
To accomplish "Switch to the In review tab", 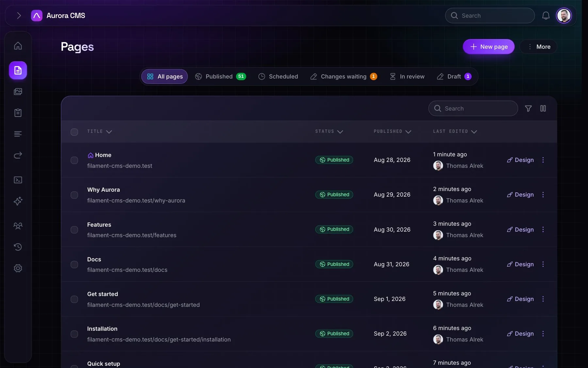I will (x=407, y=77).
